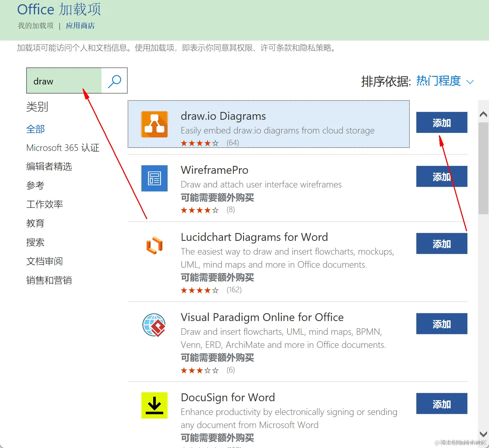
Task: Select the 搜索 category
Action: pos(35,242)
